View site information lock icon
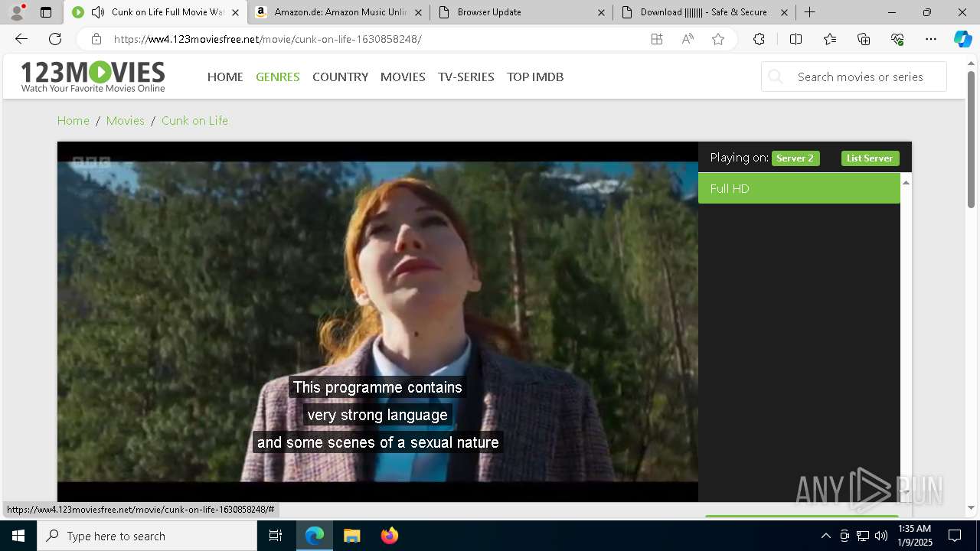This screenshot has width=980, height=551. 96,39
